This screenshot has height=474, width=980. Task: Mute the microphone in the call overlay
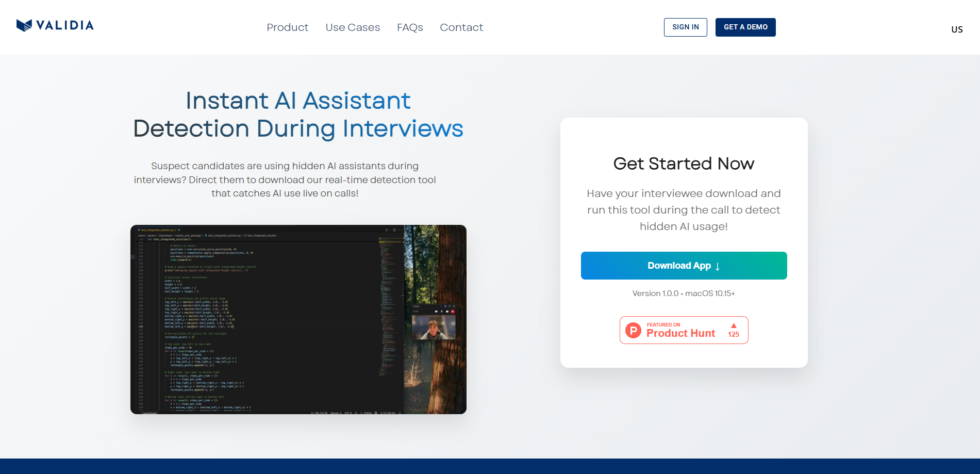442,312
